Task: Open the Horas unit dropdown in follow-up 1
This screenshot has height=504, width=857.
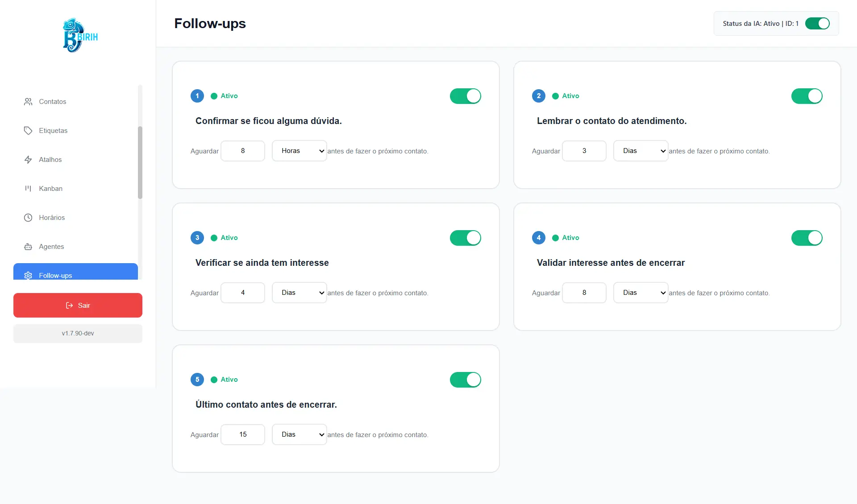Action: click(x=299, y=151)
